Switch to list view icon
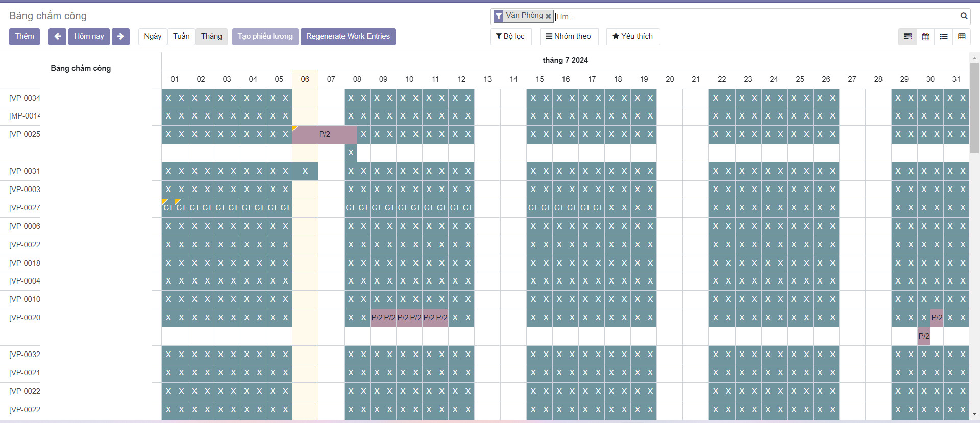The image size is (980, 423). coord(944,37)
